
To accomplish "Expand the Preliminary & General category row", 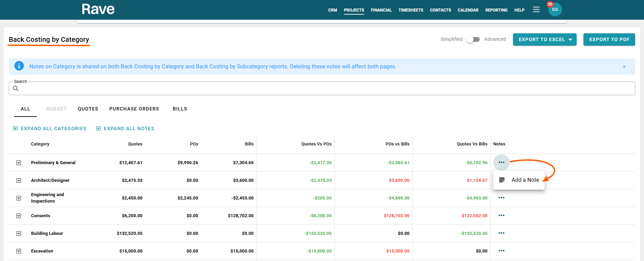I will click(19, 163).
